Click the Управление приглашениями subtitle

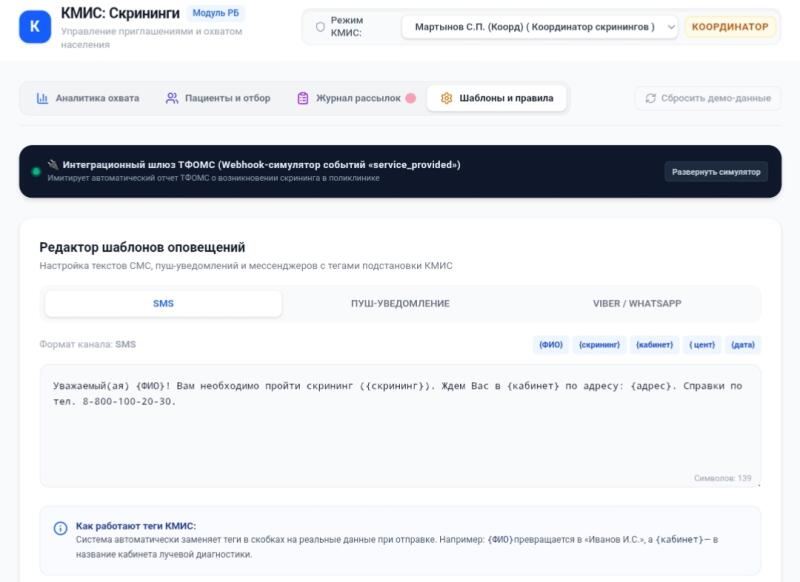click(x=152, y=38)
